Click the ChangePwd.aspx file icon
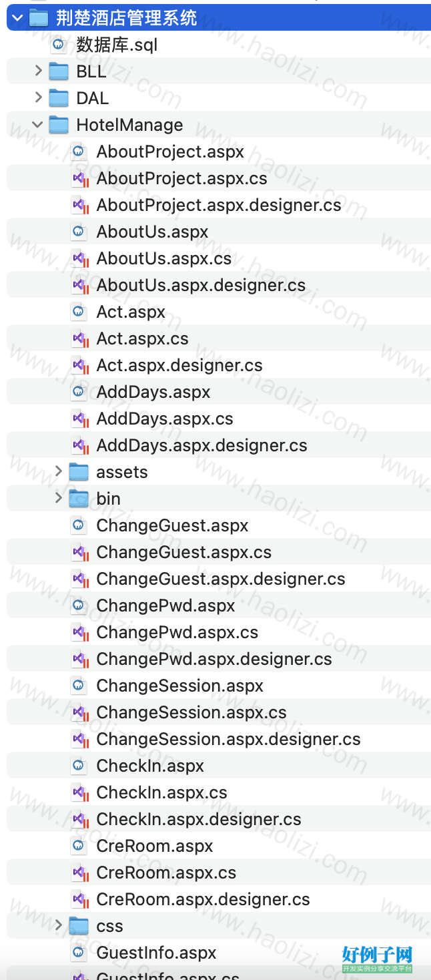This screenshot has width=431, height=980. tap(79, 605)
